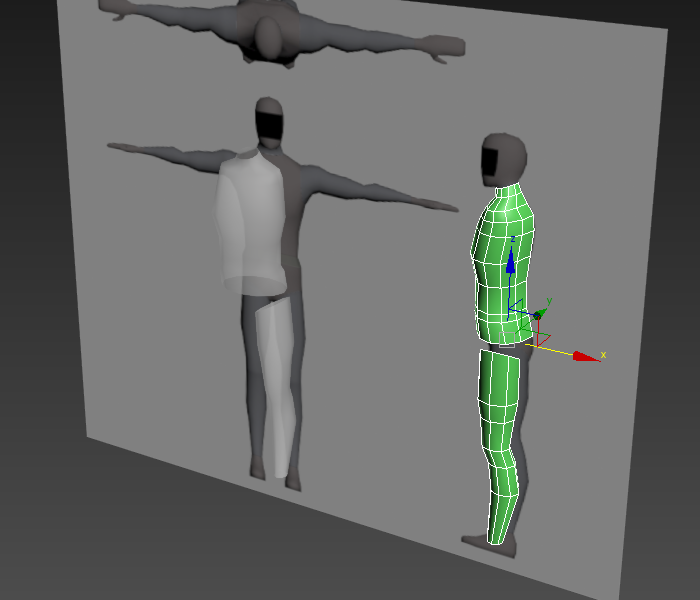Grab the green Y-axis gizmo arrow

541,313
